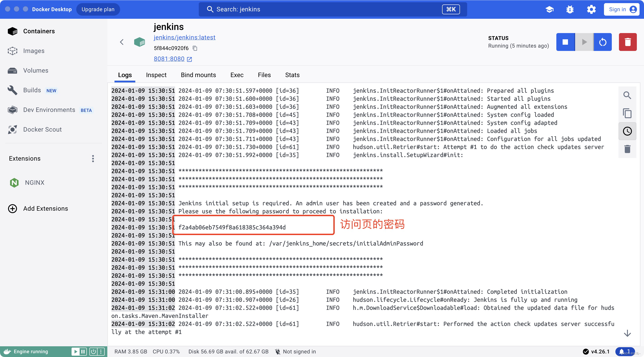This screenshot has width=644, height=357.
Task: Open the jenkins/jenkins:latest image link
Action: [184, 38]
